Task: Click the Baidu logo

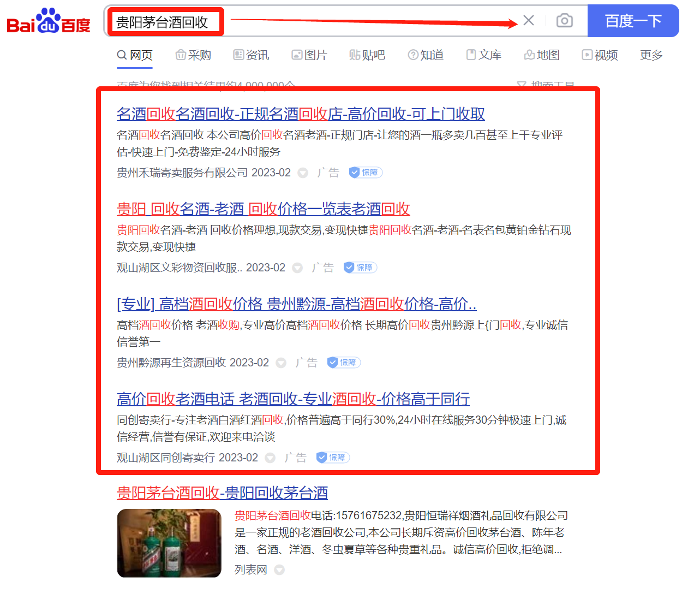Action: [x=48, y=21]
